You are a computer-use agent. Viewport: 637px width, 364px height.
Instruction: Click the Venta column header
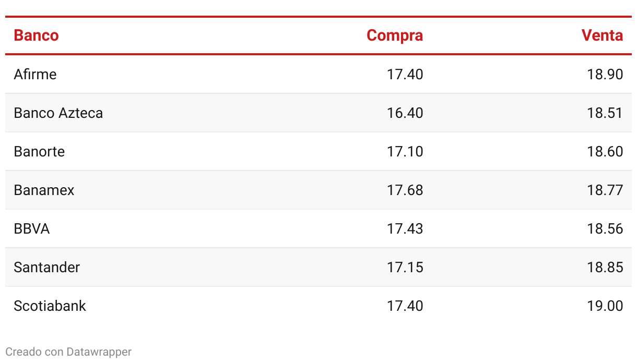tap(602, 35)
